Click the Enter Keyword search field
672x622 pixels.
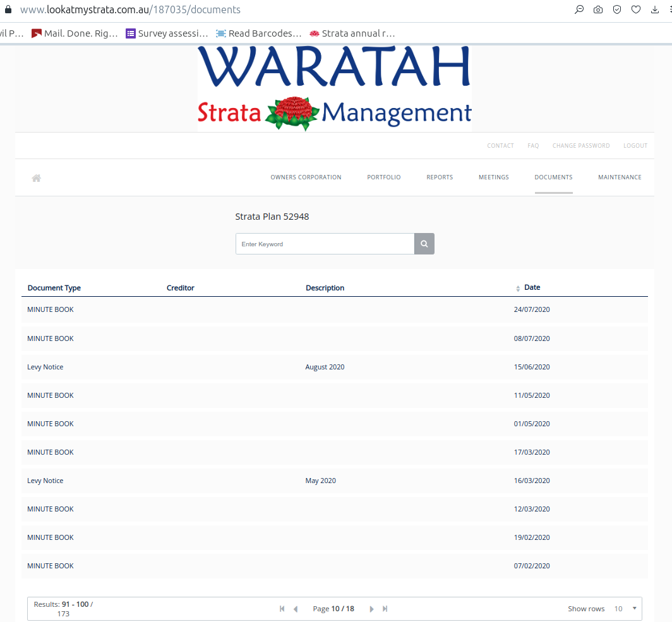pyautogui.click(x=325, y=244)
